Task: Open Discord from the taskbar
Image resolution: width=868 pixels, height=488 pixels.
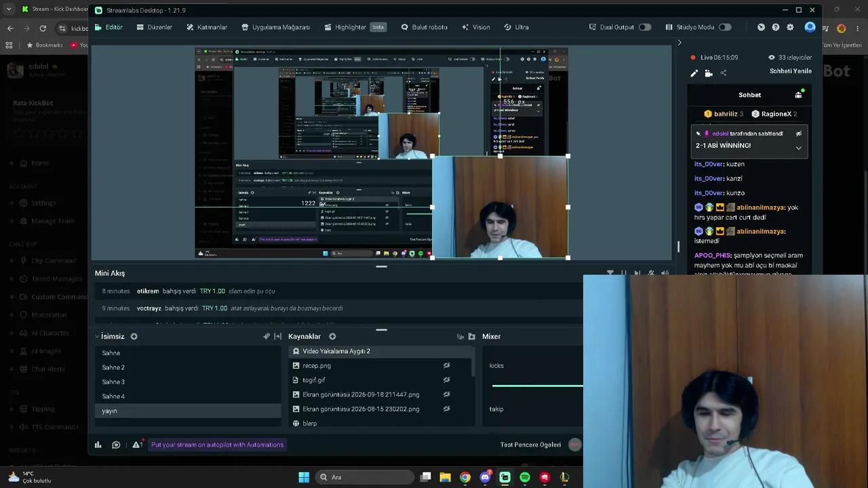Action: 485,477
